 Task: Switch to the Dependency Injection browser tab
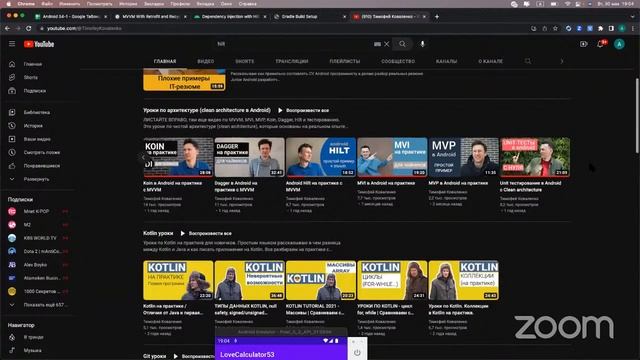230,16
